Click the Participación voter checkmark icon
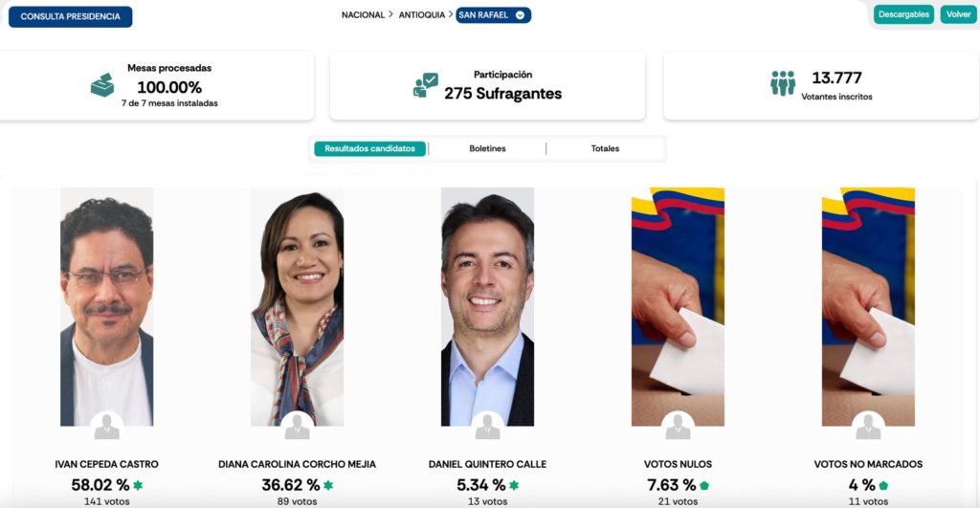 [x=426, y=85]
